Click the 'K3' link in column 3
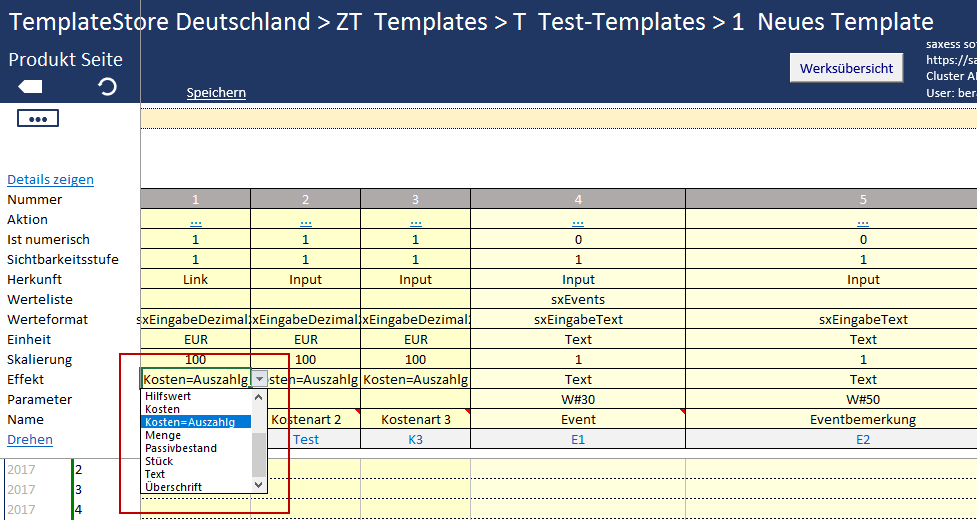The height and width of the screenshot is (520, 977). (x=415, y=440)
